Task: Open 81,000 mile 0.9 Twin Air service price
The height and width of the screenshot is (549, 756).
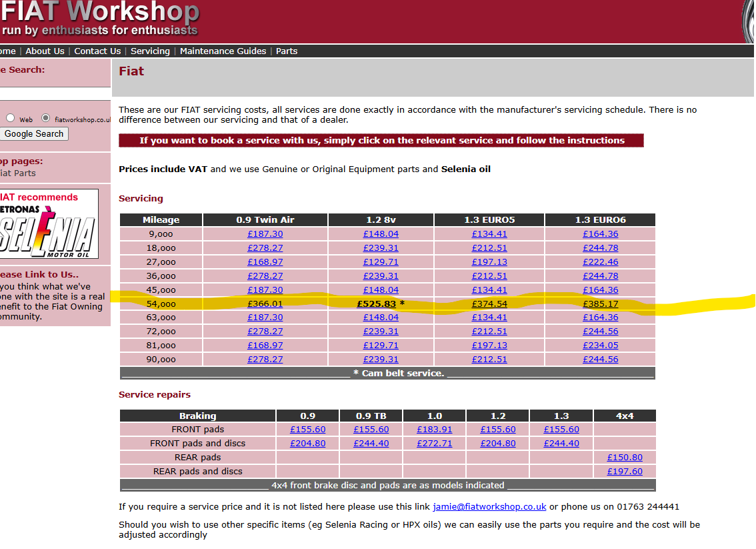Action: 265,346
